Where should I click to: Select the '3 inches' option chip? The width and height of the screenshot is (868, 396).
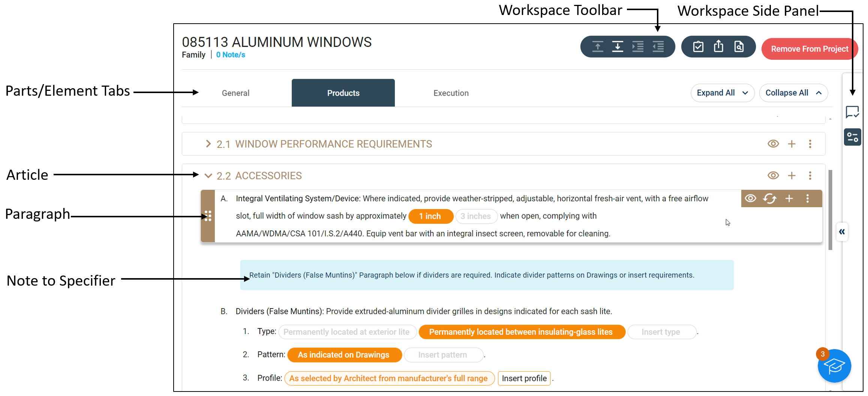475,216
